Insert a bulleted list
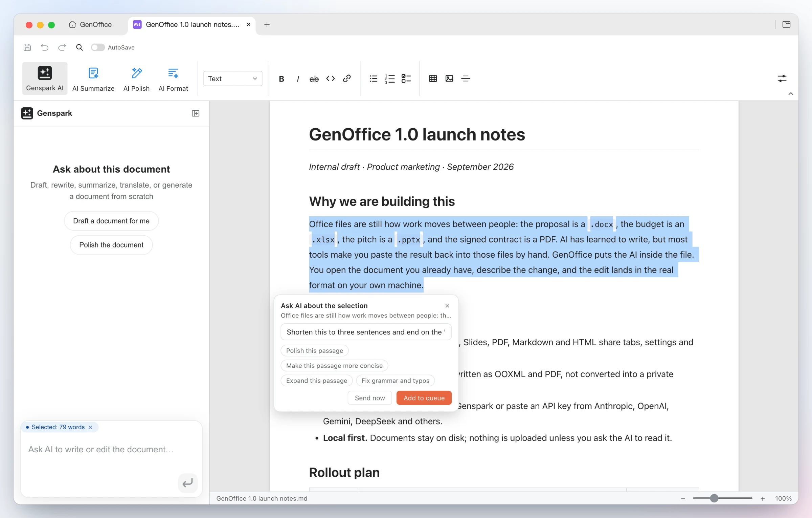Screen dimensions: 812x518 [374, 79]
